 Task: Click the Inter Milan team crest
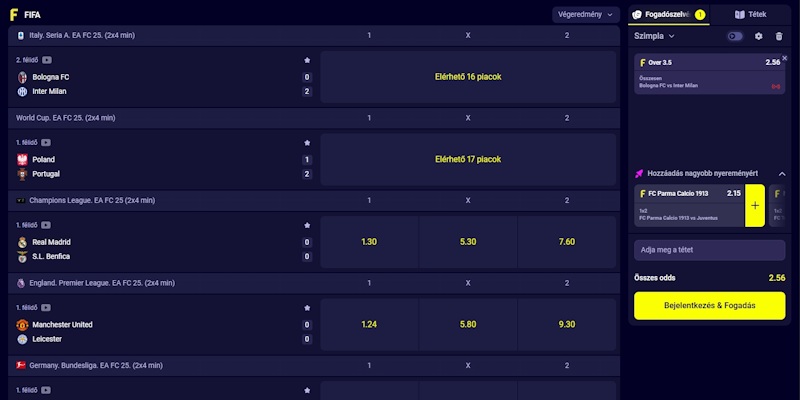(22, 92)
